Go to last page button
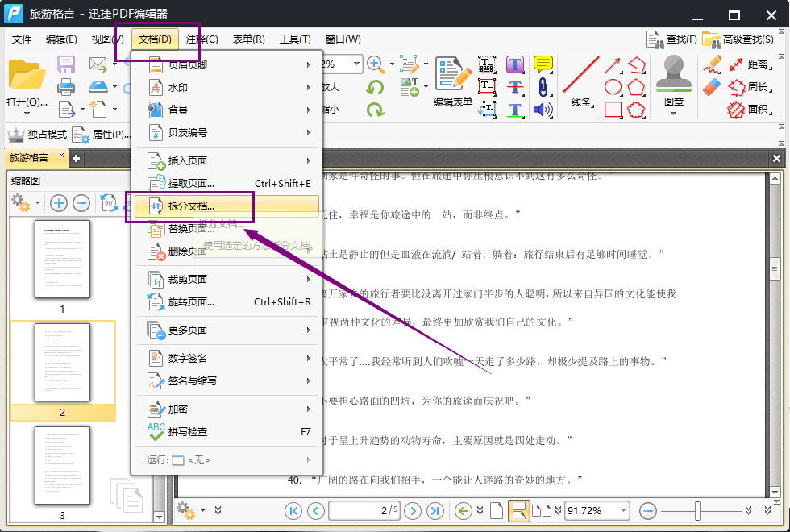 pos(434,511)
